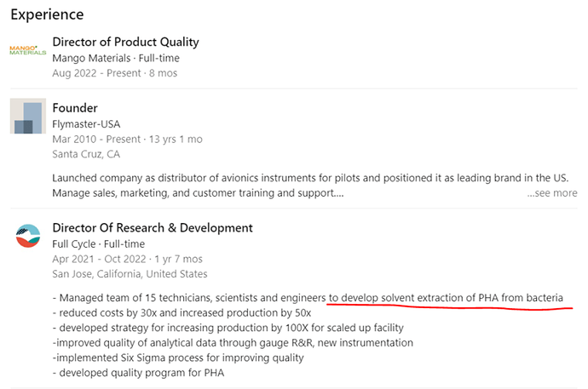
Task: Click the Full Cycle · Full-time company name
Action: pos(99,243)
